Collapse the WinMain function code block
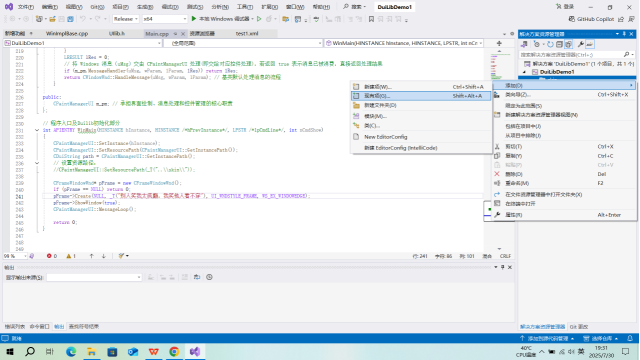Screen dimensions: 640x360 [x=37, y=130]
